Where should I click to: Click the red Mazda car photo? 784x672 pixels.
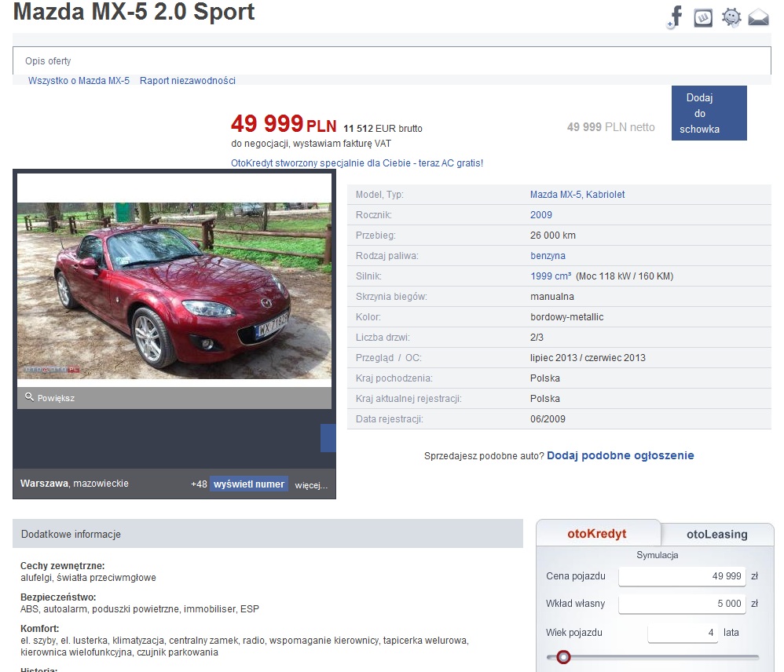click(x=174, y=290)
